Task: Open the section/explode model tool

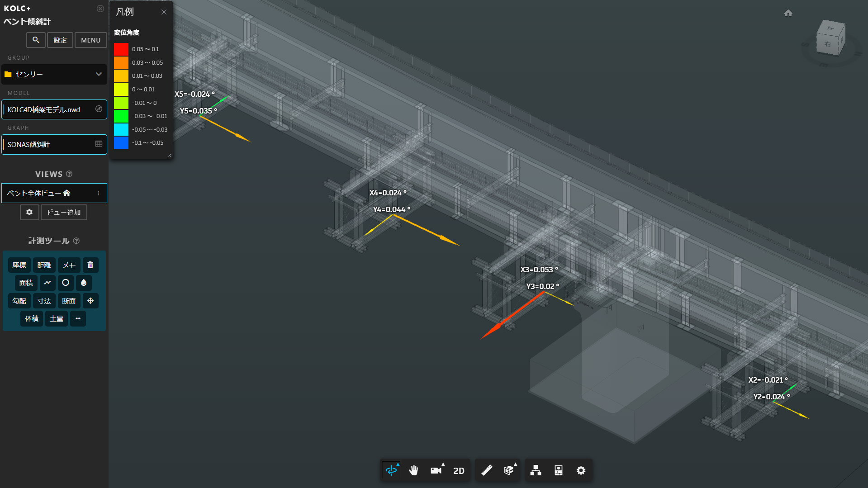Action: tap(509, 470)
